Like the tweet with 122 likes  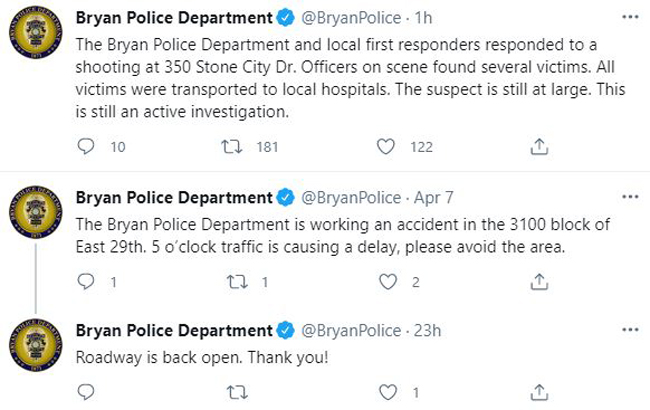[386, 147]
